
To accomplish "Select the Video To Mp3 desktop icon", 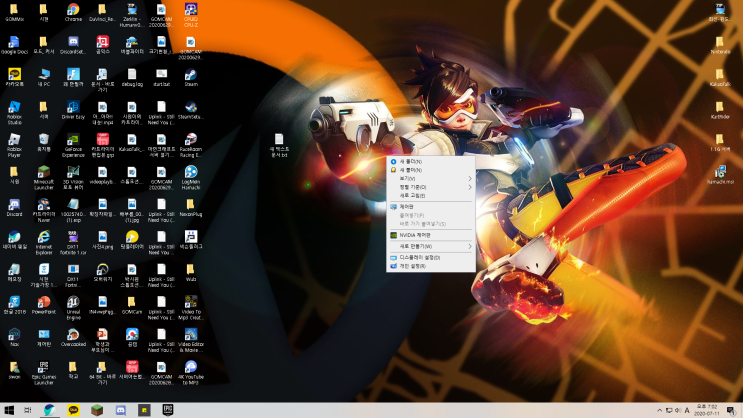I will (x=191, y=308).
